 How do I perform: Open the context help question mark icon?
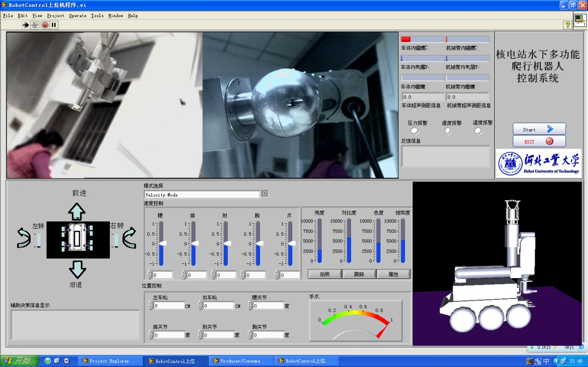pos(567,25)
